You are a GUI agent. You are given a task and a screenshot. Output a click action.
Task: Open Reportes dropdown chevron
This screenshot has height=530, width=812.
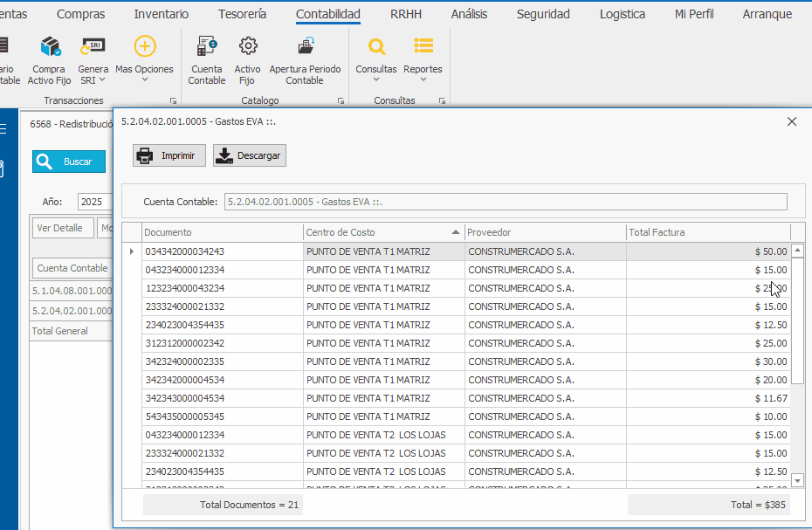[423, 79]
